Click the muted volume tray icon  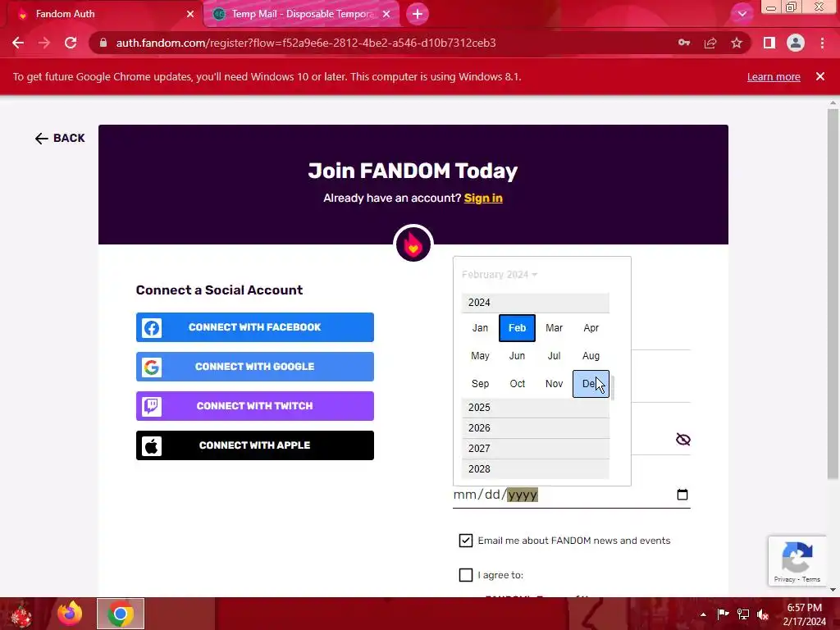(x=763, y=614)
